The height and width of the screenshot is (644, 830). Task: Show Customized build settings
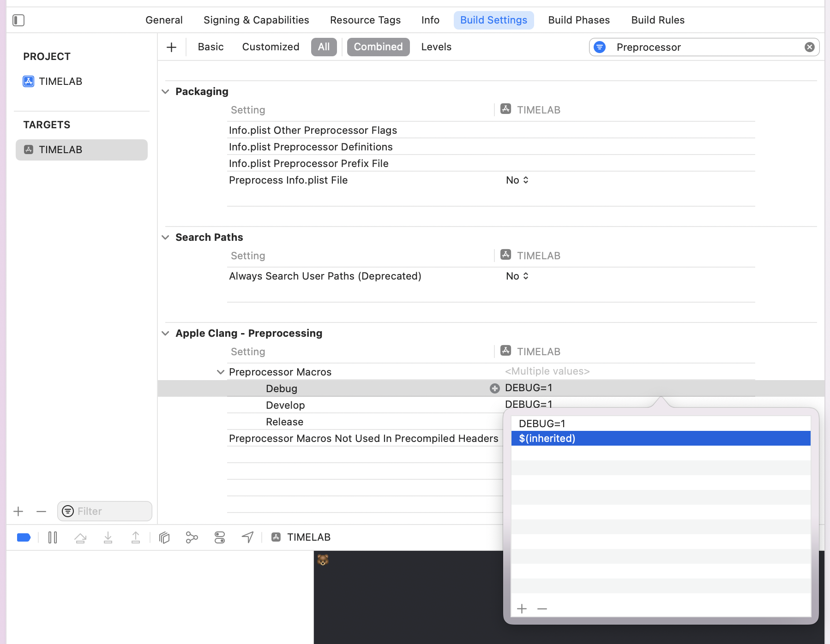click(271, 47)
